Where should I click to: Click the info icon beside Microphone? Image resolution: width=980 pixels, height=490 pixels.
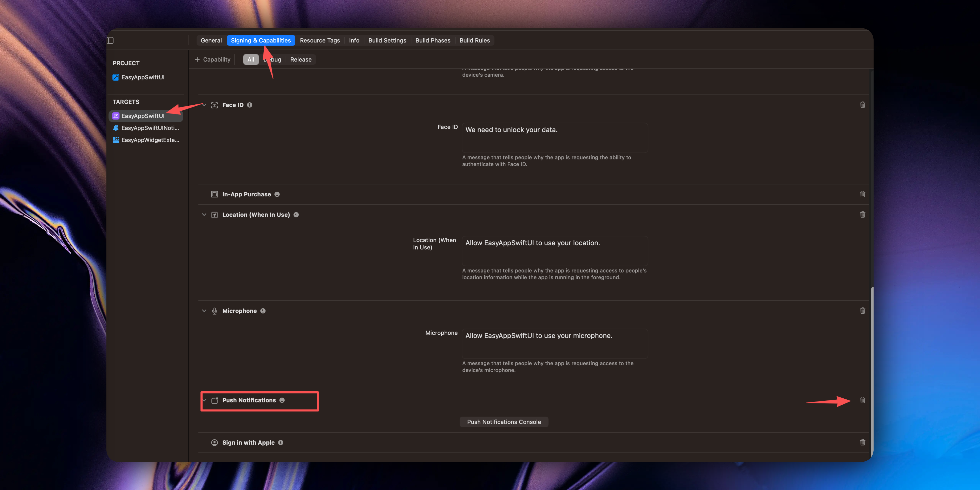(263, 311)
